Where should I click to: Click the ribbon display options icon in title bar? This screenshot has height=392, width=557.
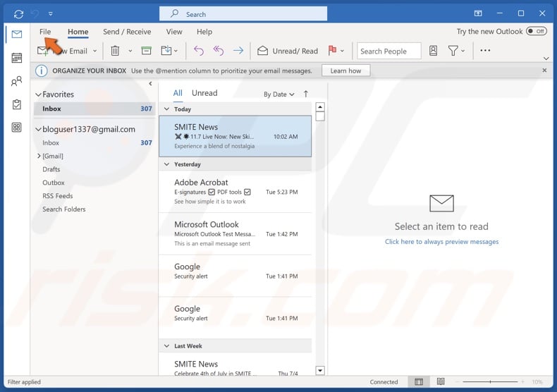[x=478, y=13]
